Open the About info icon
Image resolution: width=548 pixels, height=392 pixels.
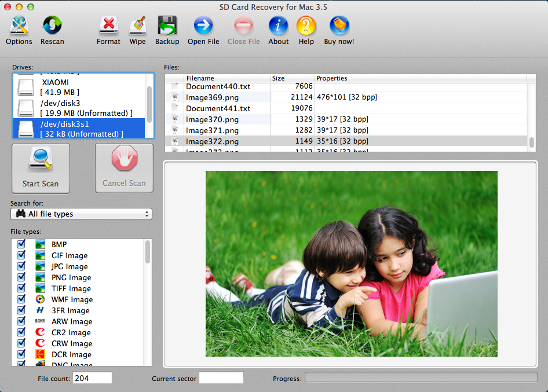tap(278, 26)
